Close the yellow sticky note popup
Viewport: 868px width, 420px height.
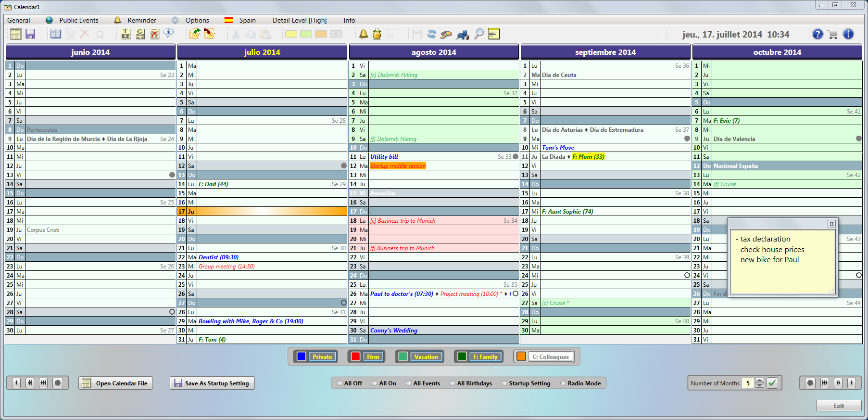[831, 224]
